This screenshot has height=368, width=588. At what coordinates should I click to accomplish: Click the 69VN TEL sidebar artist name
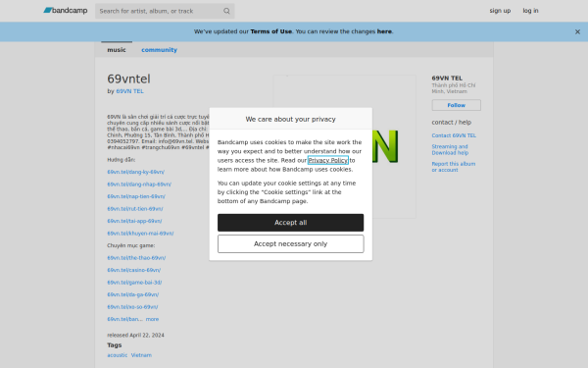click(x=447, y=79)
